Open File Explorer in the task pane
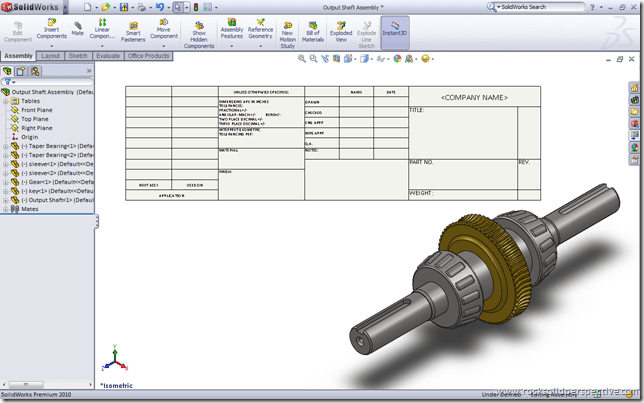The image size is (644, 403). tap(635, 111)
